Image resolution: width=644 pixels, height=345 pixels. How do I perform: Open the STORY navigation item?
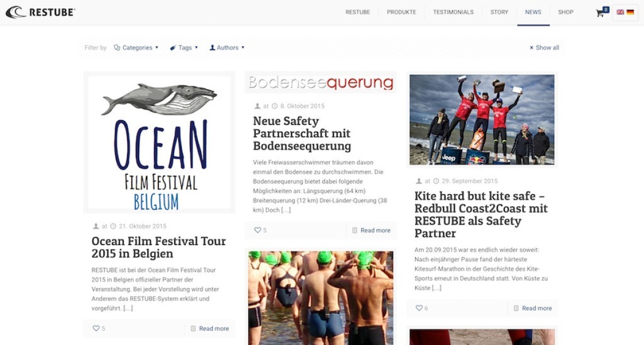[499, 13]
